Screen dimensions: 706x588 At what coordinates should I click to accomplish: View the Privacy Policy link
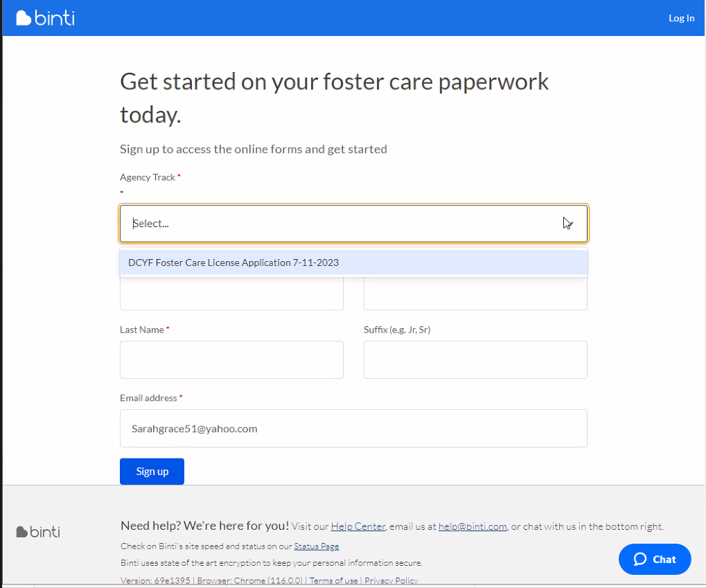point(391,580)
